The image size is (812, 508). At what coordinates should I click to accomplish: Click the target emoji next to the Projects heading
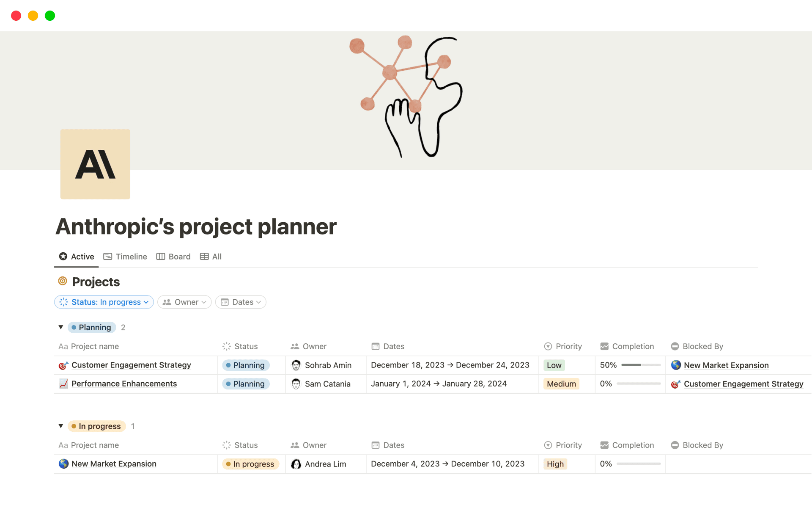coord(63,281)
